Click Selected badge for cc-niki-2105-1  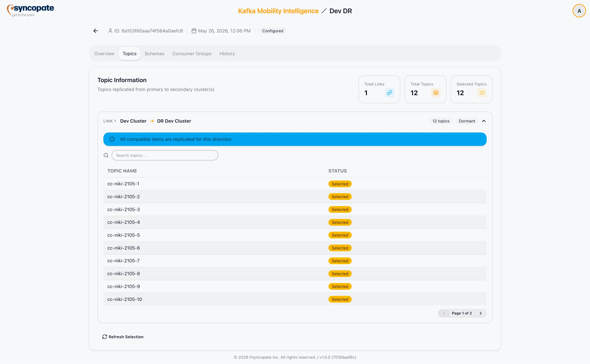pos(340,184)
